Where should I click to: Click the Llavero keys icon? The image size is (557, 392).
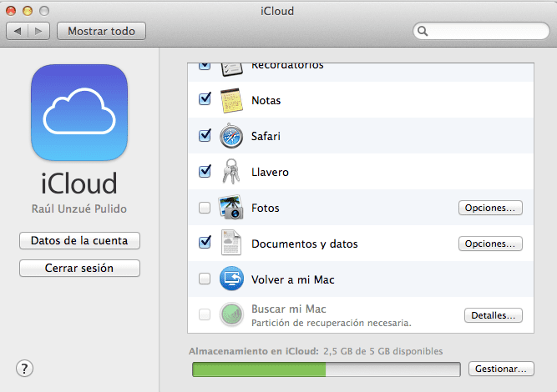point(231,172)
